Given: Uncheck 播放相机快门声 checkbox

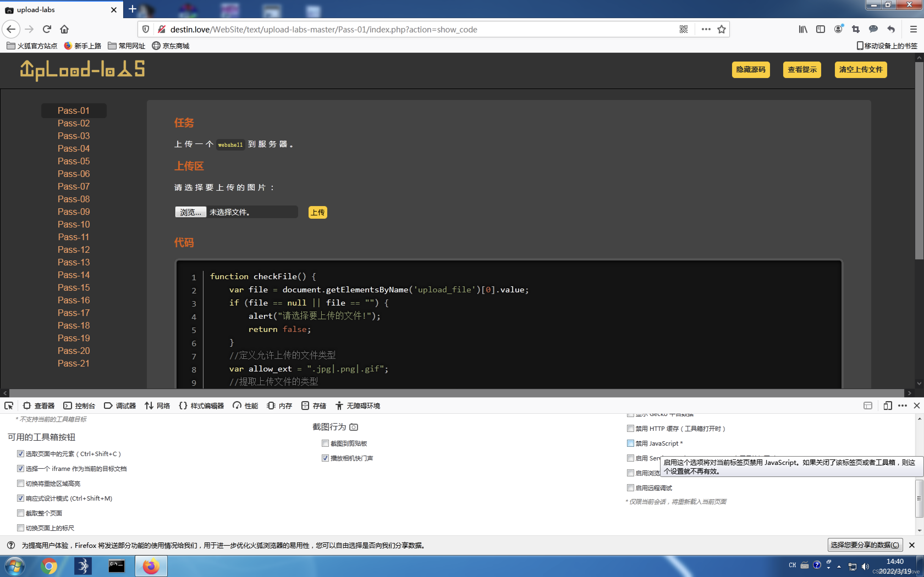Looking at the screenshot, I should [x=325, y=458].
